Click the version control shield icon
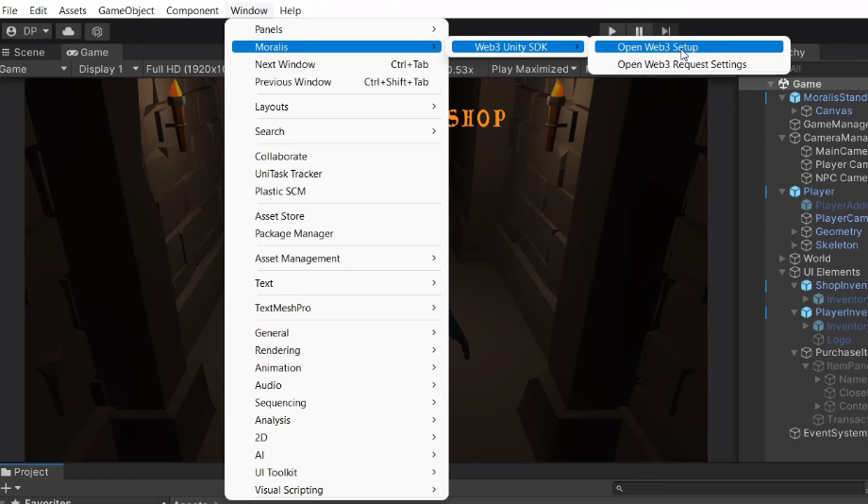The width and height of the screenshot is (868, 504). tap(97, 31)
